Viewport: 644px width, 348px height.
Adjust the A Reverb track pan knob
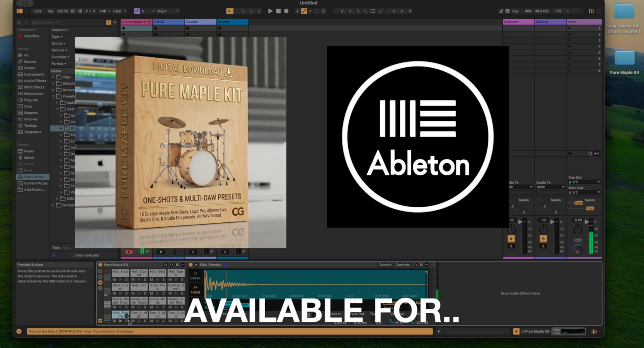tap(511, 230)
